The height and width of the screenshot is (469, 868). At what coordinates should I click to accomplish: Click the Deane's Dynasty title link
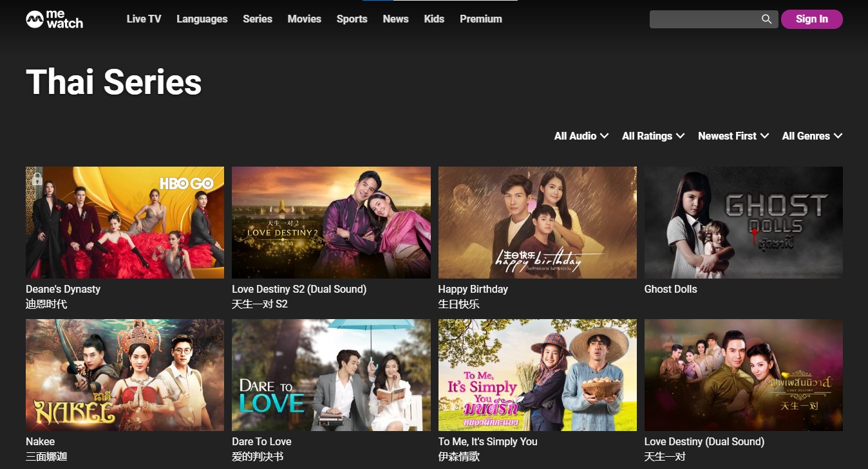click(x=63, y=289)
